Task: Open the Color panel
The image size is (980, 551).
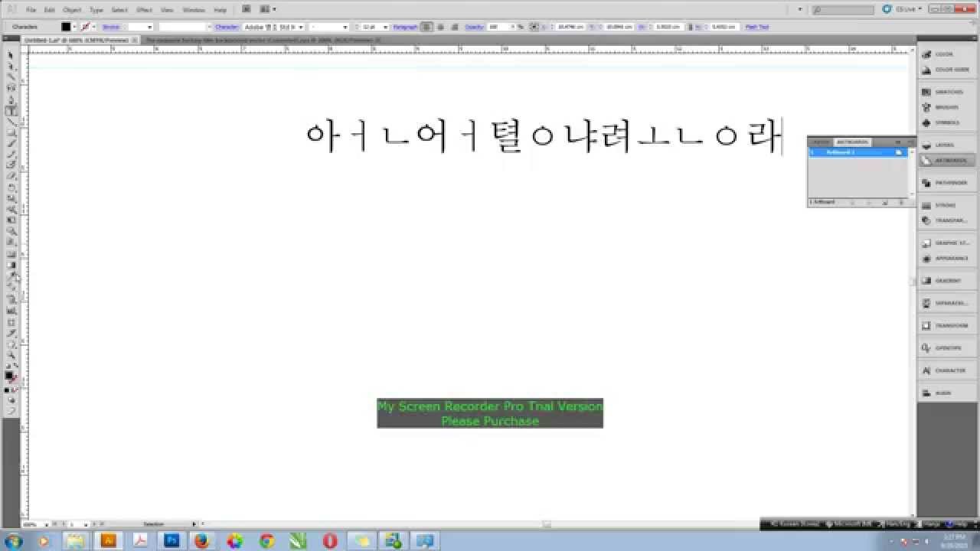Action: coord(946,54)
